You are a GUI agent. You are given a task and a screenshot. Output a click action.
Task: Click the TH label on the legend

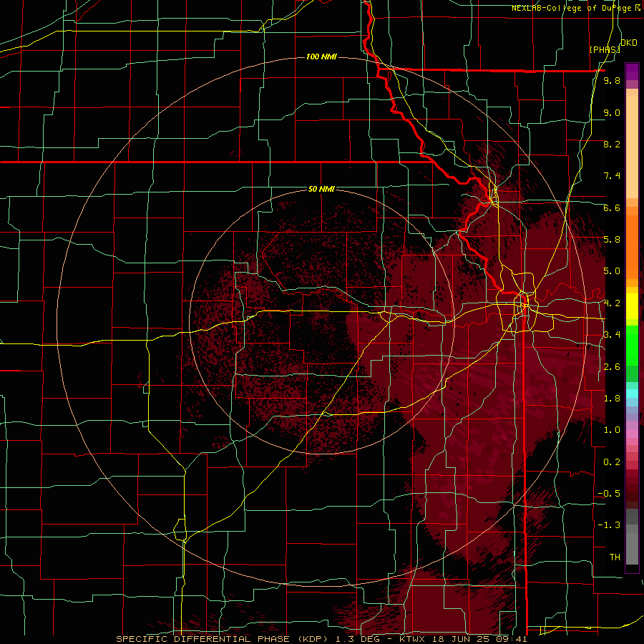(x=615, y=557)
